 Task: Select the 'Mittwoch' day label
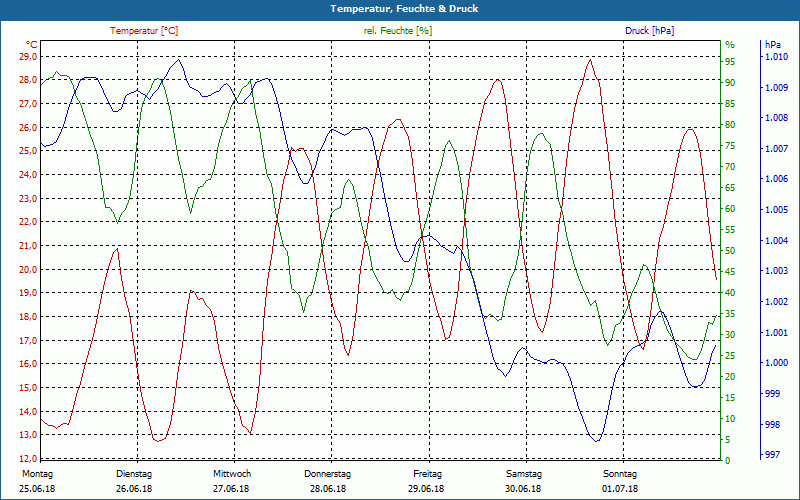(x=232, y=474)
